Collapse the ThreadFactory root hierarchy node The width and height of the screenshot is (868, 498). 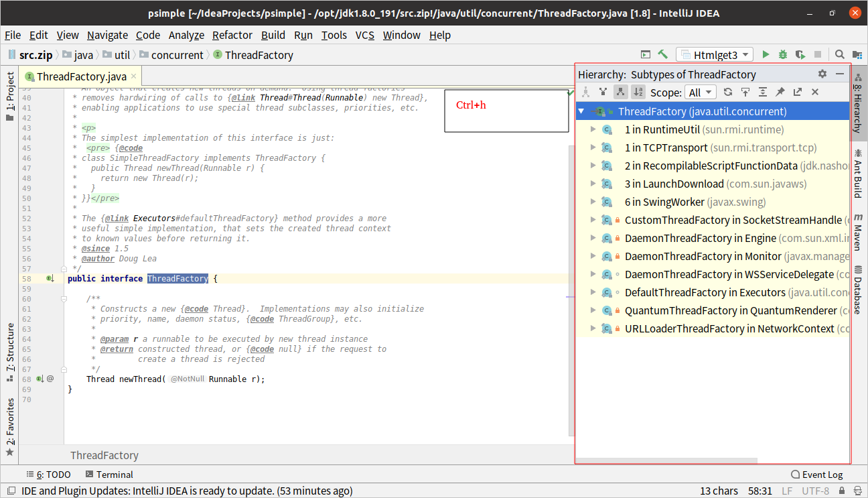(x=581, y=111)
